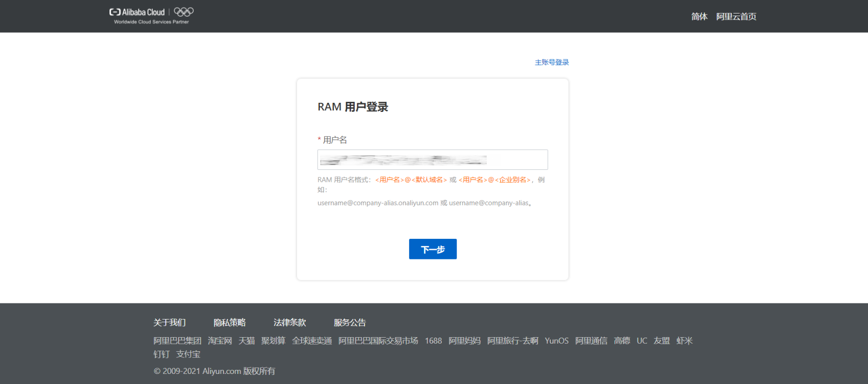868x384 pixels.
Task: Open 钉钉 footer link
Action: point(161,354)
